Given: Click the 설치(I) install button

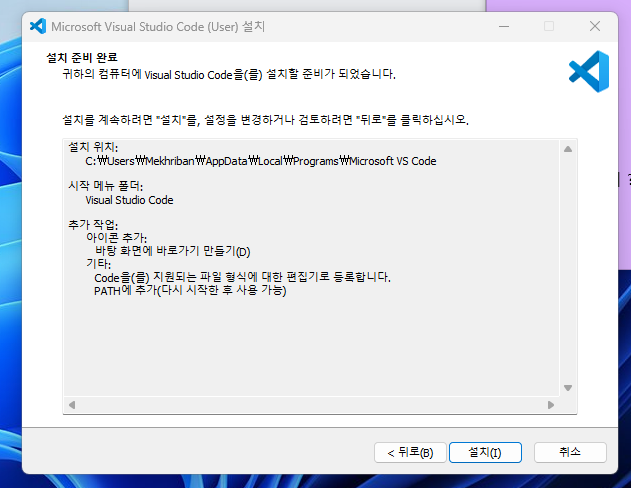Looking at the screenshot, I should coord(485,453).
